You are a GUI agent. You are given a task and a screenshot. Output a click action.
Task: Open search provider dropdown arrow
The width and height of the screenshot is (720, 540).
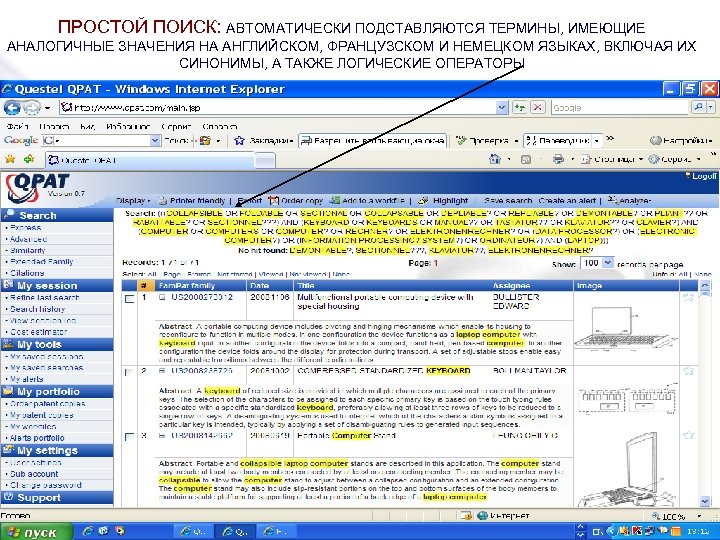(x=711, y=107)
